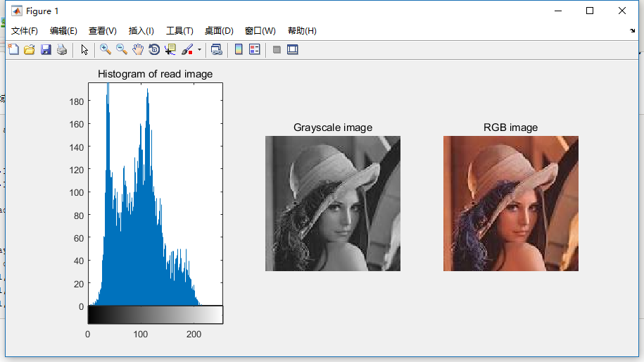Click the blue histogram bars plot

coord(156,194)
